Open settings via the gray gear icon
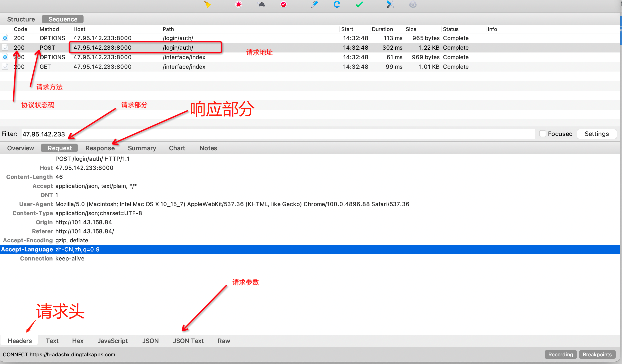Screen dimensions: 622x364 [x=413, y=5]
